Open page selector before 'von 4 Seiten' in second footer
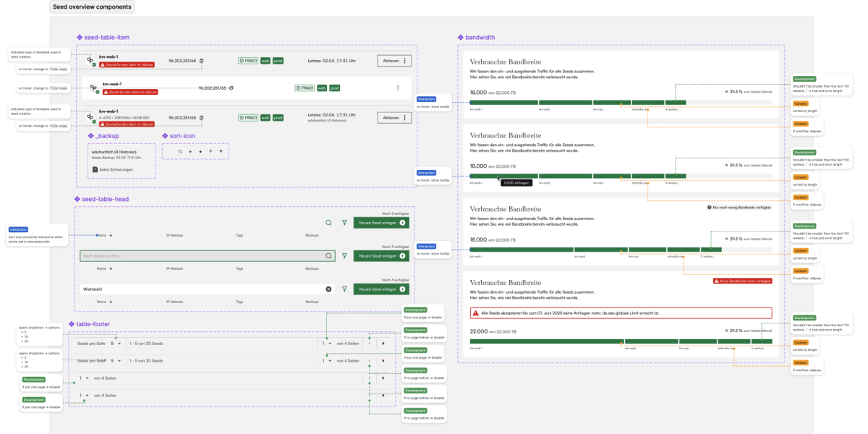Screen dimensions: 868x434 pyautogui.click(x=327, y=360)
